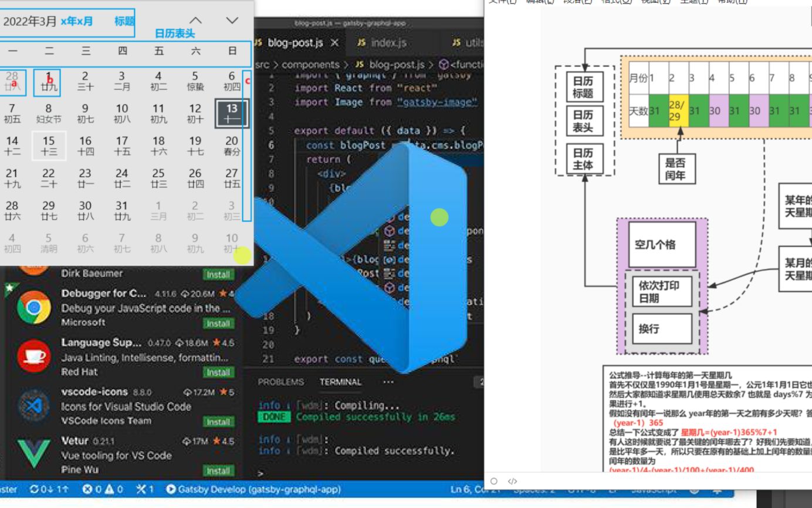Screen dimensions: 812x508
Task: Click the 是否闰年 box in the flowchart
Action: (x=676, y=169)
